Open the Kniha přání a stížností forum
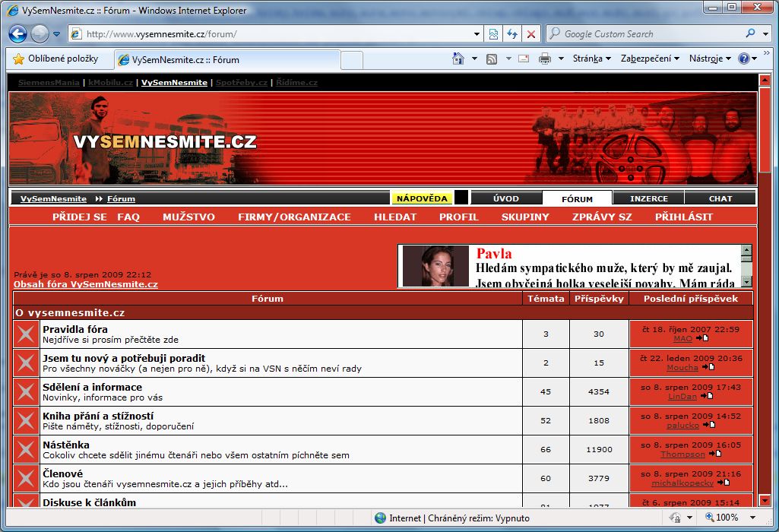Image resolution: width=779 pixels, height=532 pixels. click(x=98, y=416)
